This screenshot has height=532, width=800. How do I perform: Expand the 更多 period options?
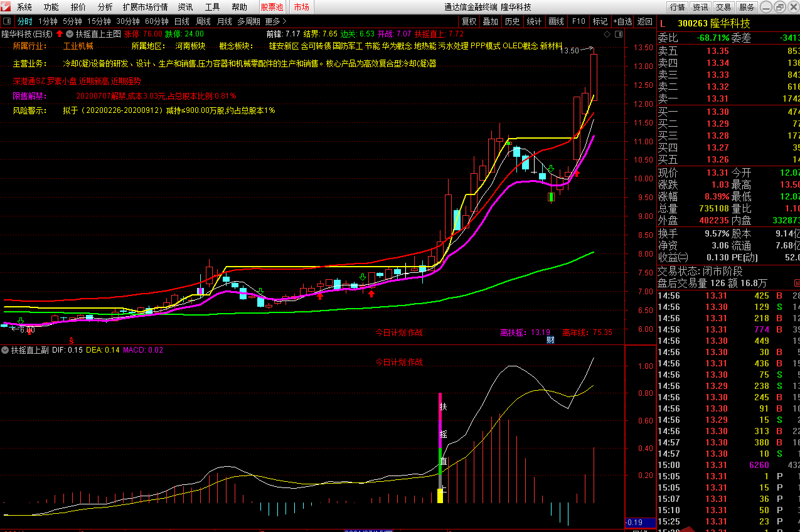coord(275,21)
